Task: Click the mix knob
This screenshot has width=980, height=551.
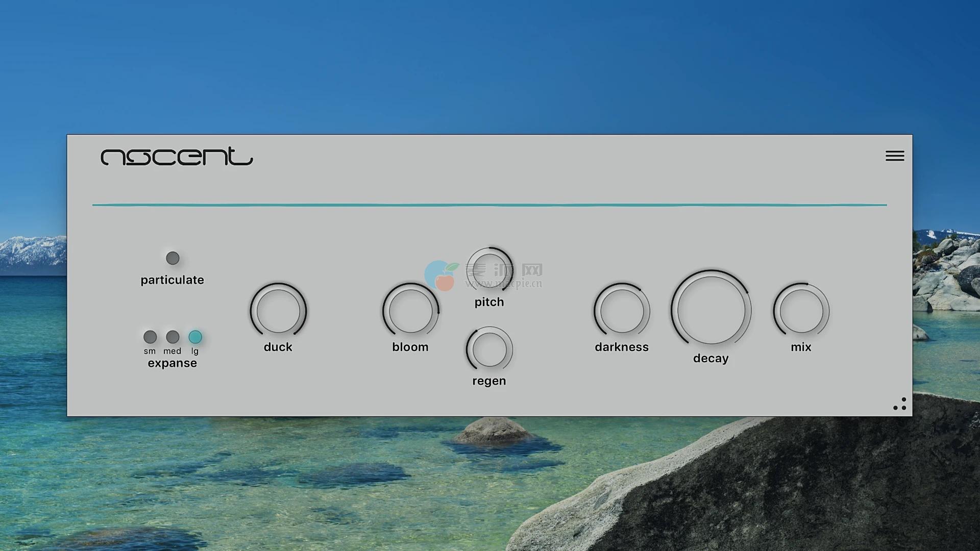Action: [801, 311]
